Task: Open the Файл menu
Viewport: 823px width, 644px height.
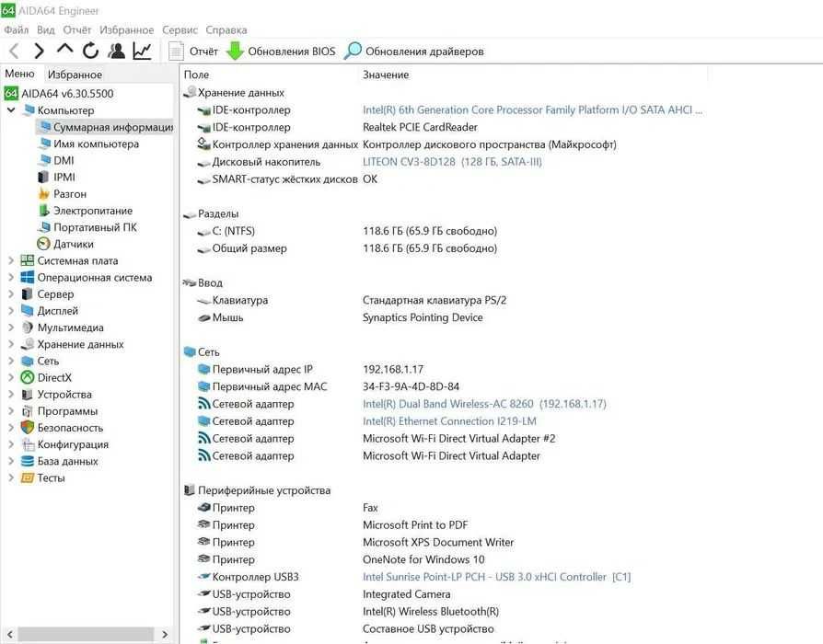Action: [17, 29]
